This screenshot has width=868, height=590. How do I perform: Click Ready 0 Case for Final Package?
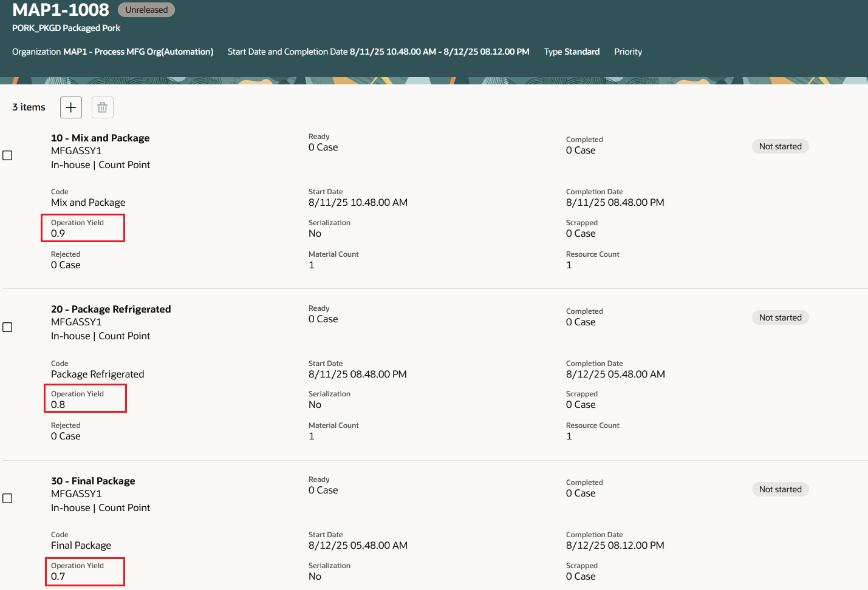tap(323, 486)
